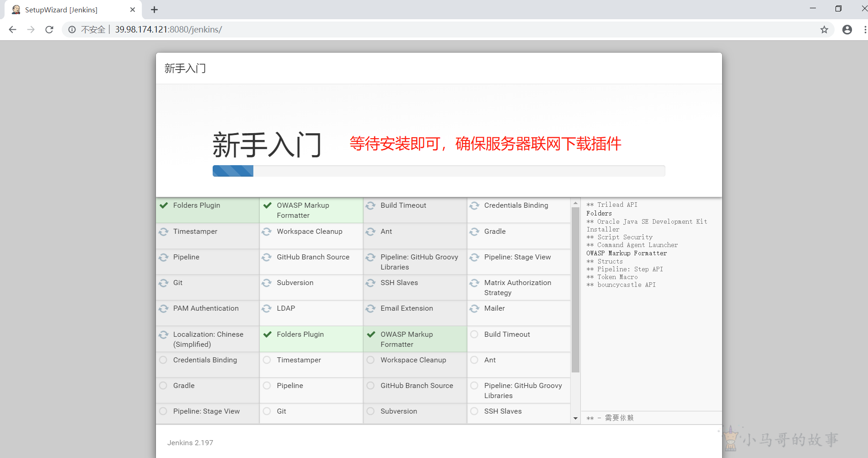Click the Trilead API log line
868x458 pixels.
click(612, 205)
